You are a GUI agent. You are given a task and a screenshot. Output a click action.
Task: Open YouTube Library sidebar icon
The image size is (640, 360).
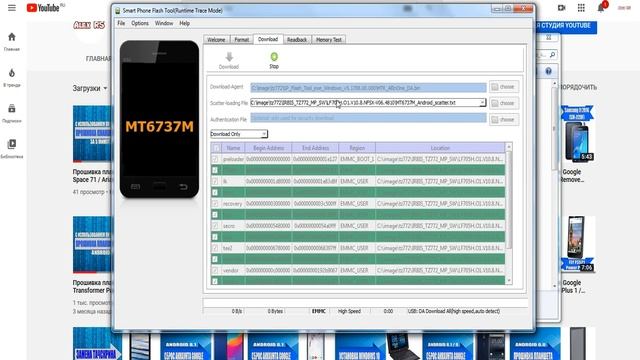12,144
